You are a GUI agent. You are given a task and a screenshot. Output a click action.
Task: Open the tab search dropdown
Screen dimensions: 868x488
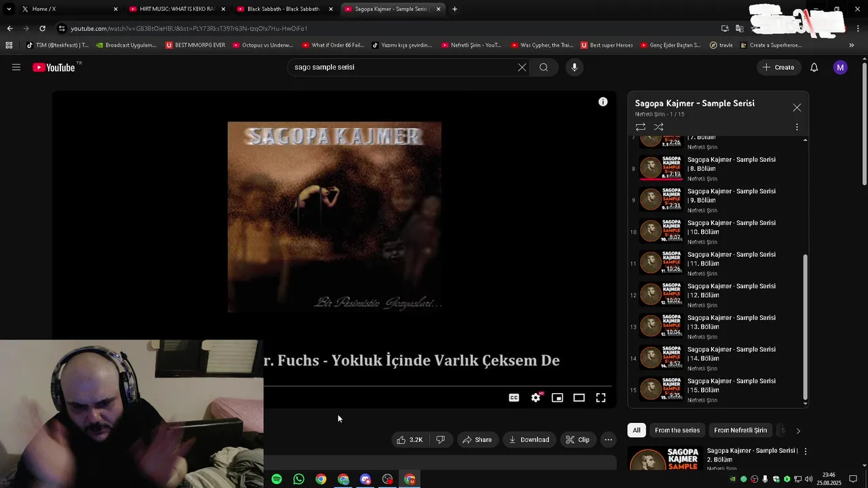point(9,9)
